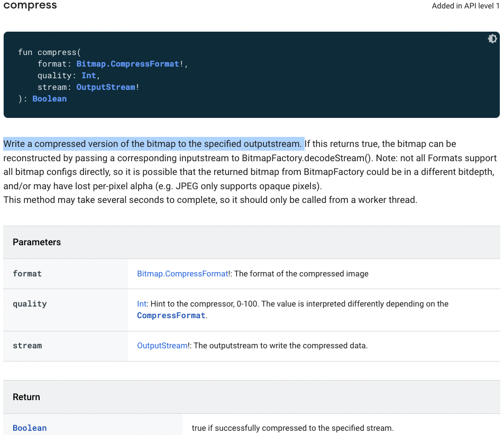Click the Int type in code signature
Viewport: 504px width, 435px height.
click(88, 76)
